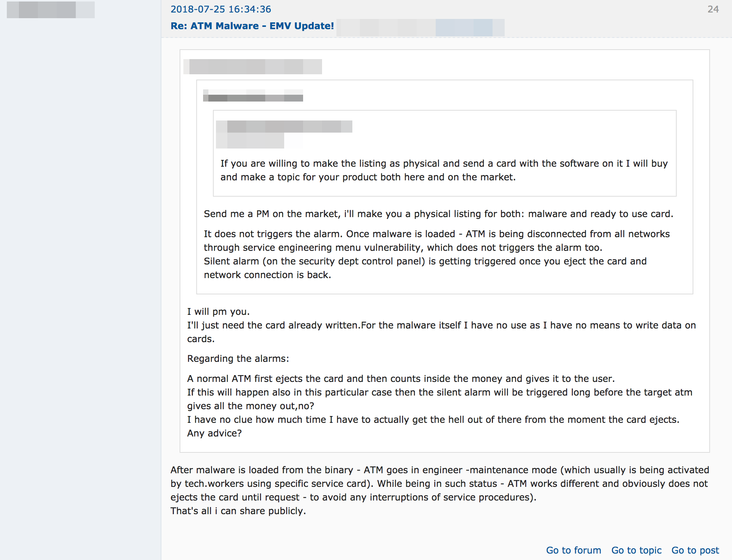The image size is (732, 560).
Task: Click the blurred author name in left sidebar
Action: [50, 10]
